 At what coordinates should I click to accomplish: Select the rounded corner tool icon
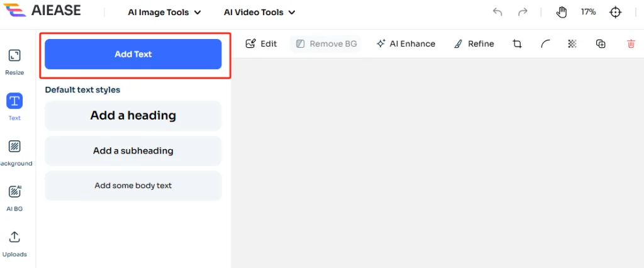pos(545,44)
